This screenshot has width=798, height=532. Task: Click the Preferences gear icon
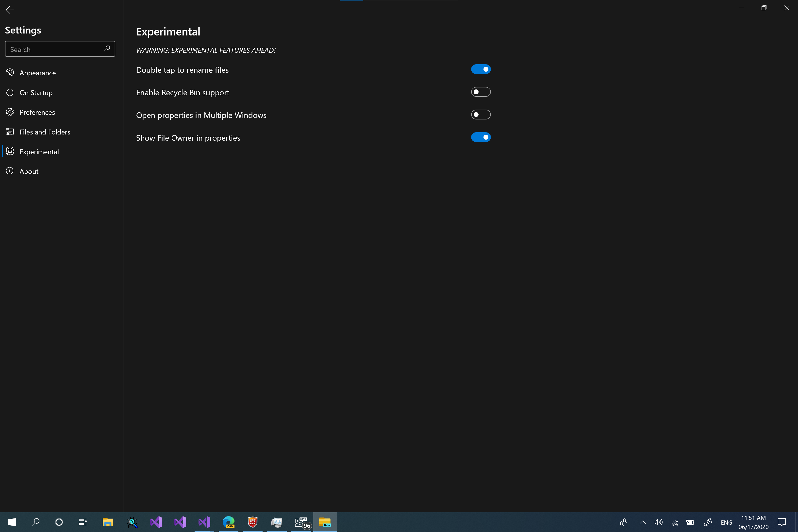pyautogui.click(x=10, y=112)
